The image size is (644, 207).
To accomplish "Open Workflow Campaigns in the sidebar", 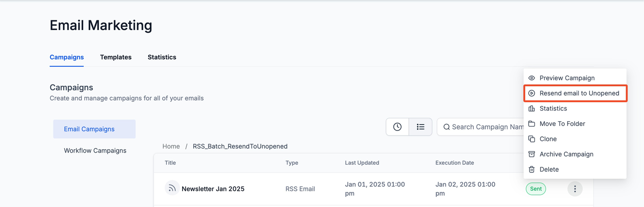I will 95,150.
